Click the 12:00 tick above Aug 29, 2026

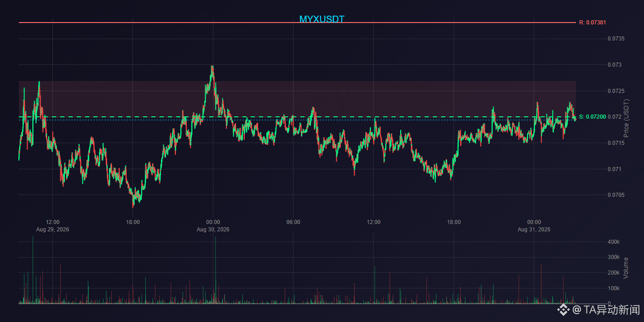point(53,222)
